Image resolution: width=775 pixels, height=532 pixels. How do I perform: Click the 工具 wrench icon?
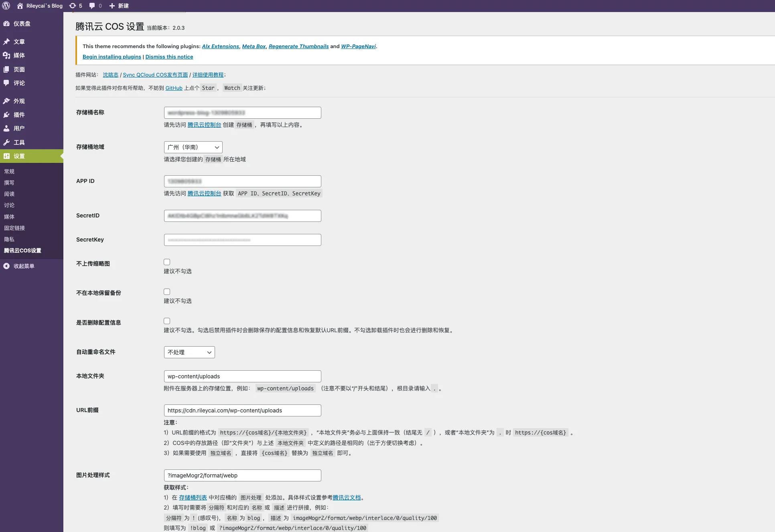[x=6, y=142]
